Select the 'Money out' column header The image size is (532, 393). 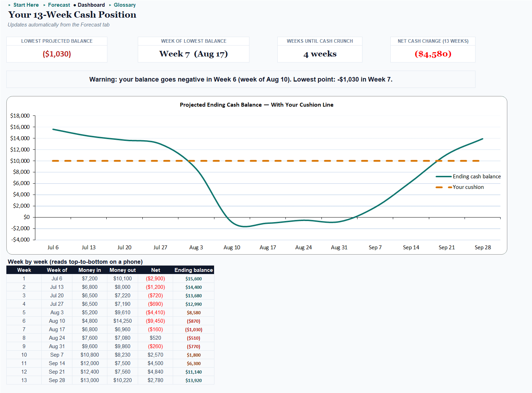tap(123, 270)
